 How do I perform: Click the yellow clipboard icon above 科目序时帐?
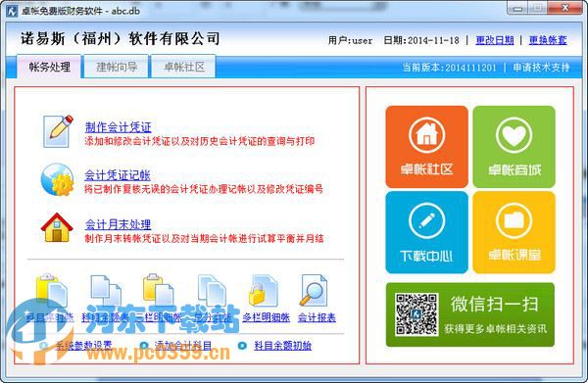coord(52,291)
